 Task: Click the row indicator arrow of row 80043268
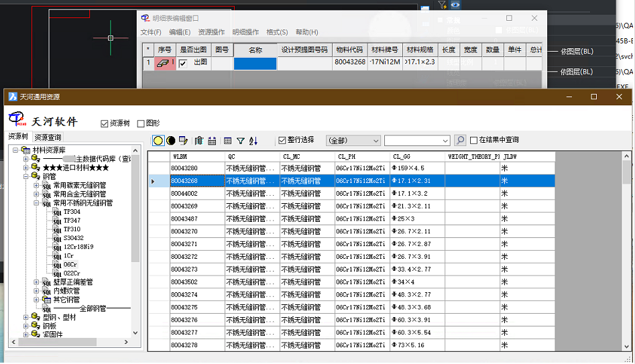point(153,181)
